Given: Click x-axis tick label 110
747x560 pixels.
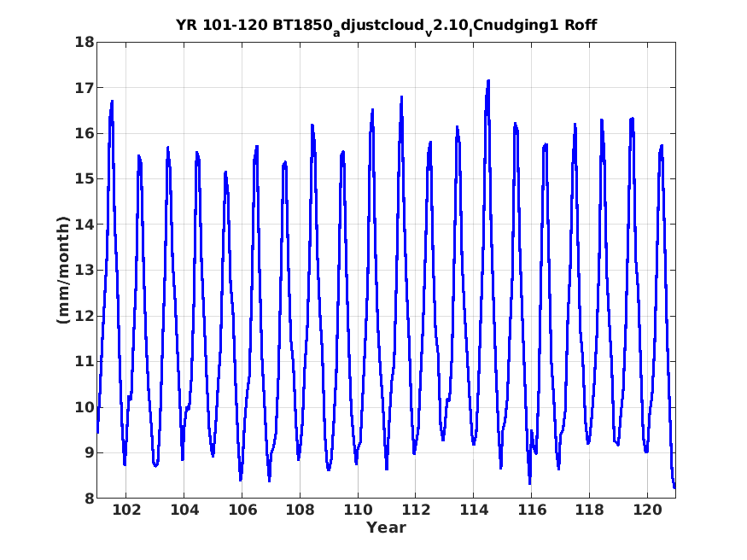Looking at the screenshot, I should coord(358,510).
